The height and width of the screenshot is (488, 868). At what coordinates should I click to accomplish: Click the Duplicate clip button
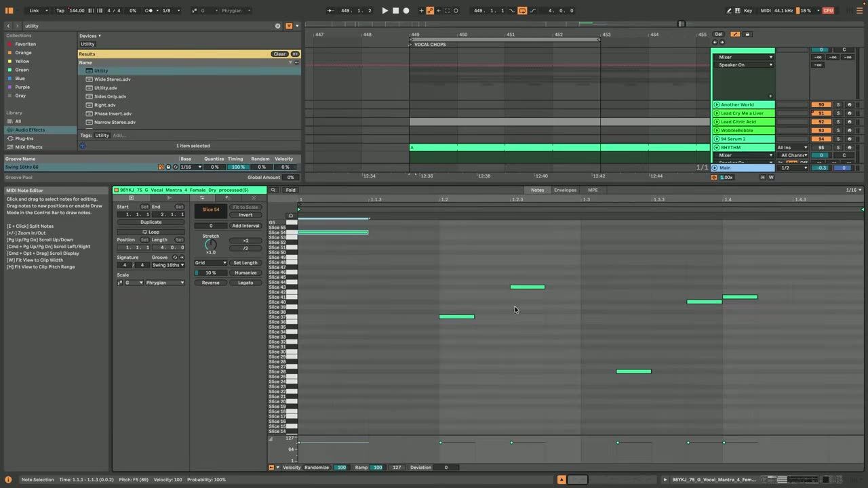(x=151, y=222)
